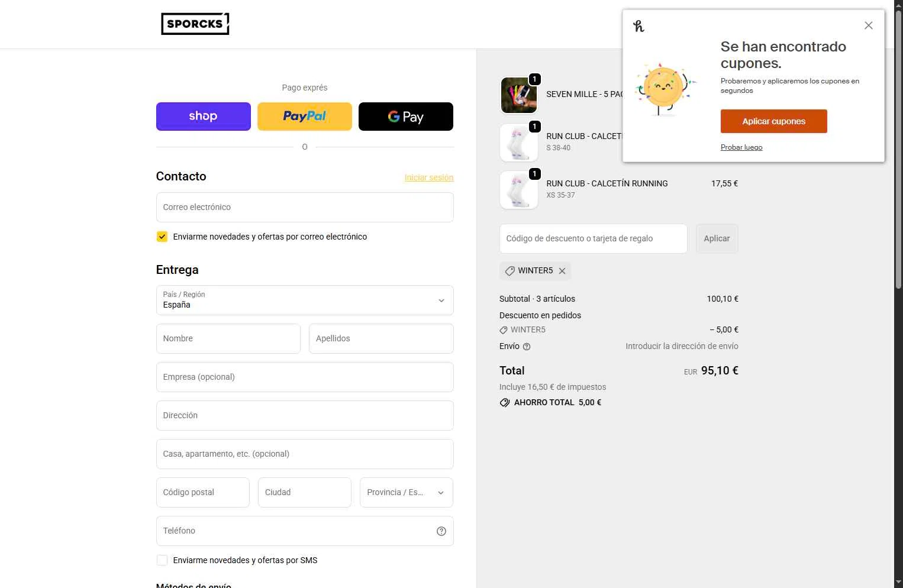
Task: Expand the Provincia dropdown
Action: tap(407, 492)
